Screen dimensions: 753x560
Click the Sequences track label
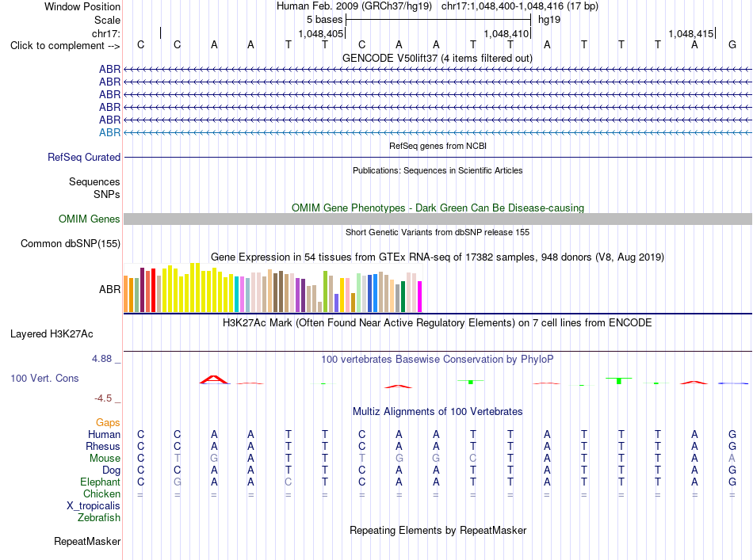click(x=94, y=182)
